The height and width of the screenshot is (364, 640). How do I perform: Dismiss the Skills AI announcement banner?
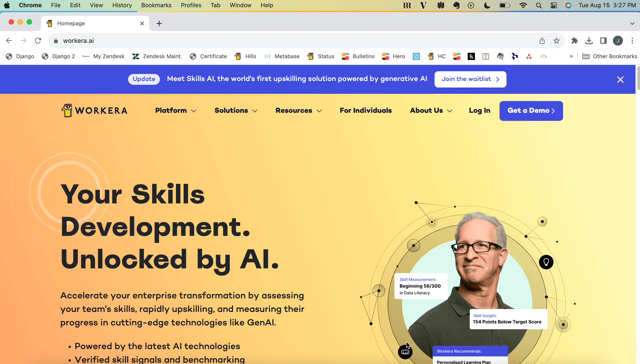(x=620, y=80)
